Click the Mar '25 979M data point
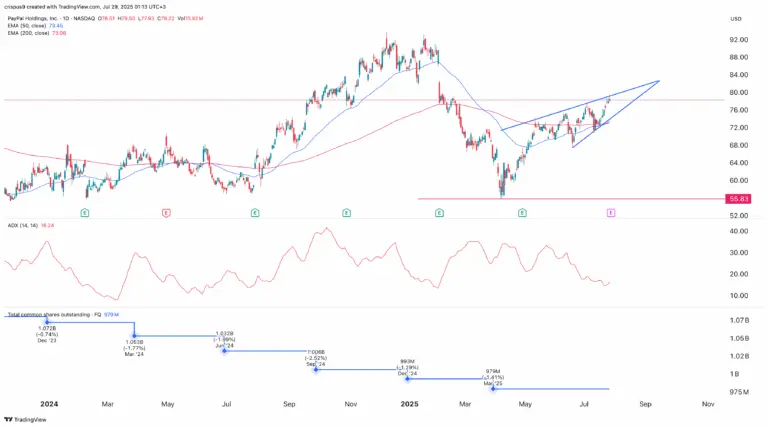The height and width of the screenshot is (427, 768). 493,389
